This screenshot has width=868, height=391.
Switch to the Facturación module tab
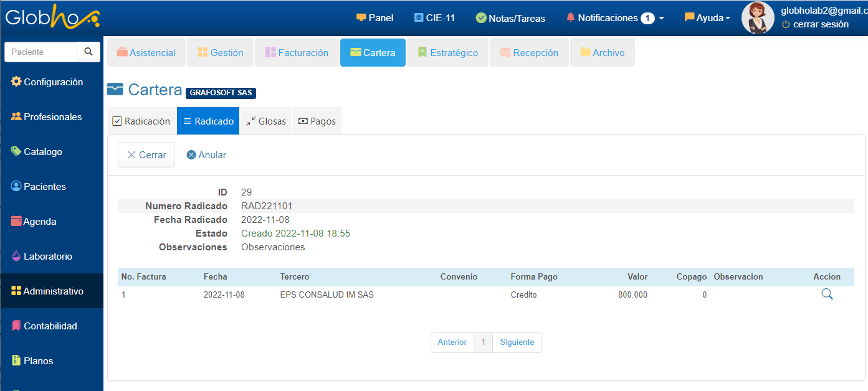pos(297,53)
